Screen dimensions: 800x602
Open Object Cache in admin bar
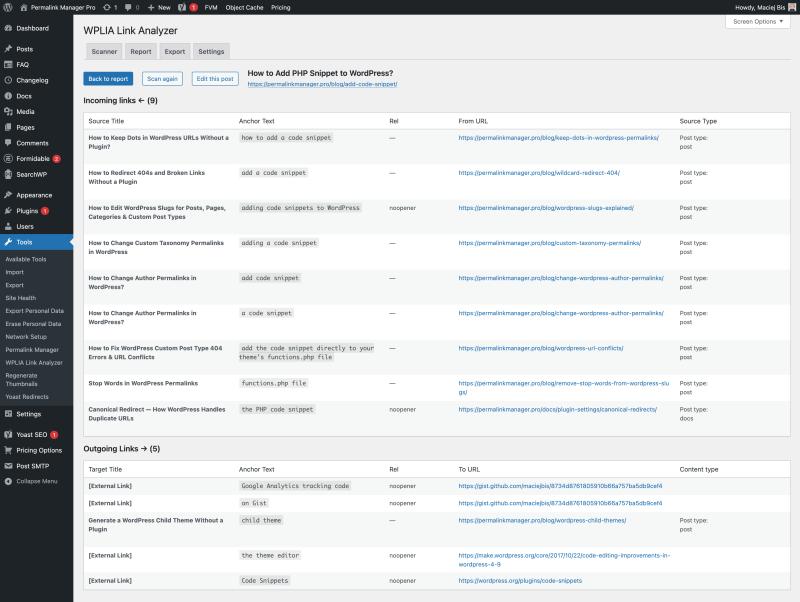(244, 7)
